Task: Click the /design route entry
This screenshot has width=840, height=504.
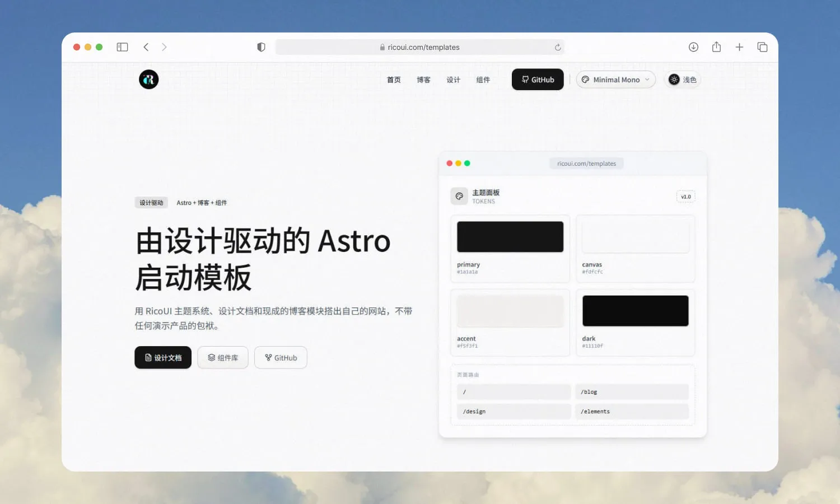Action: click(514, 412)
